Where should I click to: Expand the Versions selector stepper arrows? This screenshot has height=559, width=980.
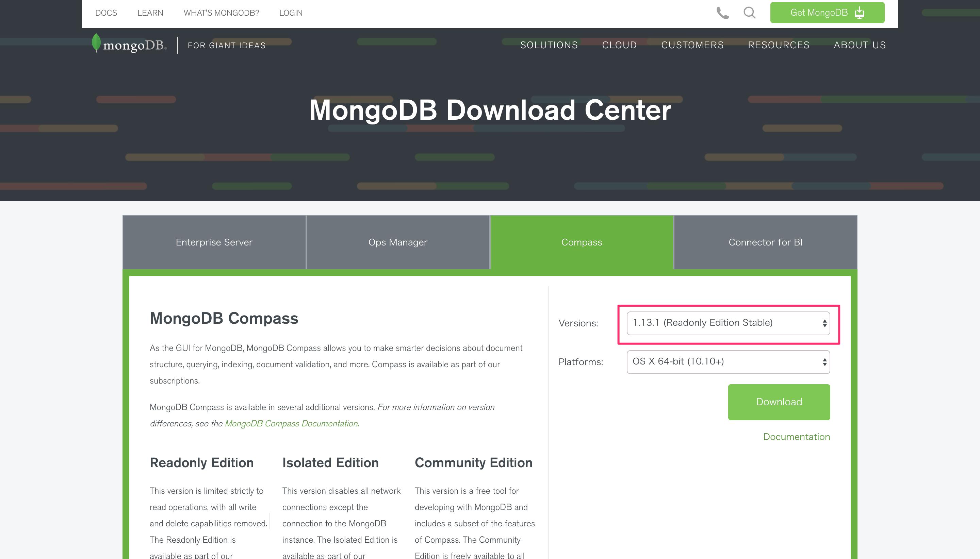pyautogui.click(x=824, y=323)
